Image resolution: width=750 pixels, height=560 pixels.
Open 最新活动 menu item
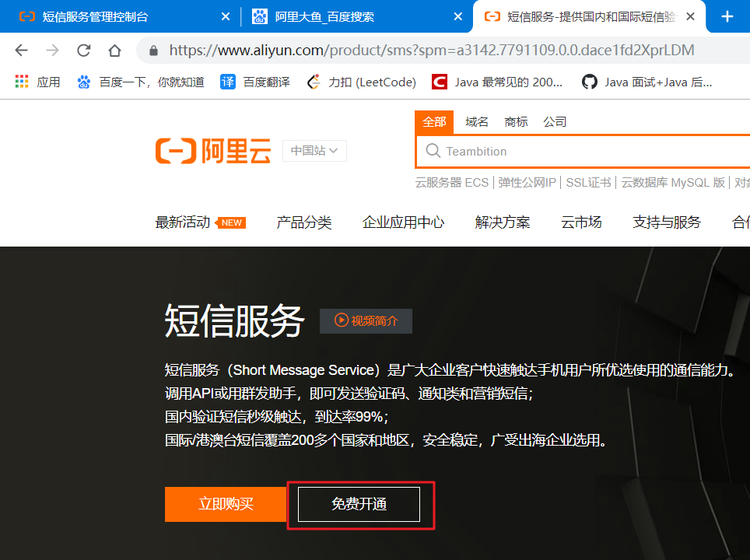(183, 222)
